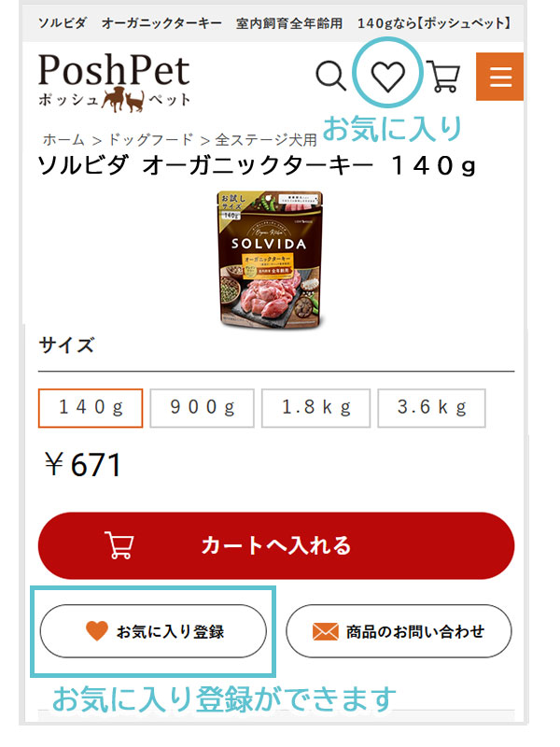Click the SOLVIDA product package image

(x=271, y=260)
